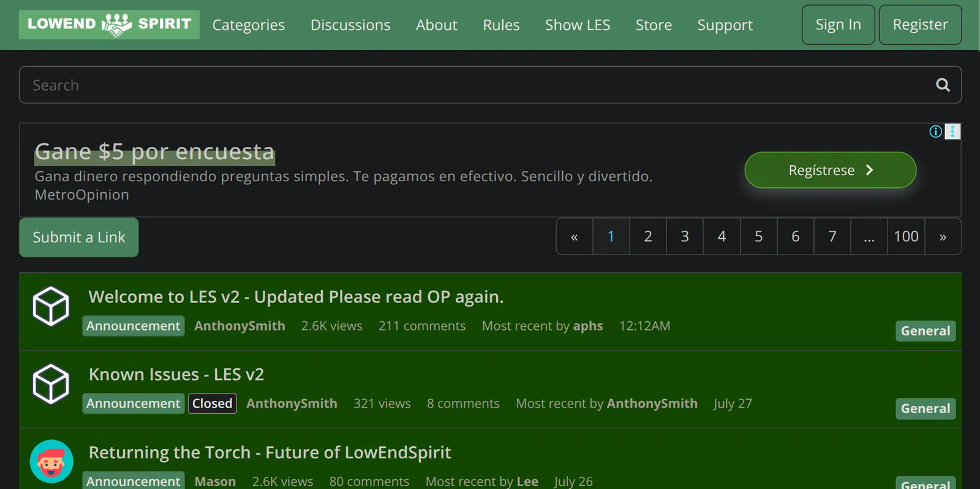This screenshot has height=489, width=980.
Task: Click 80 comments count
Action: pos(369,482)
